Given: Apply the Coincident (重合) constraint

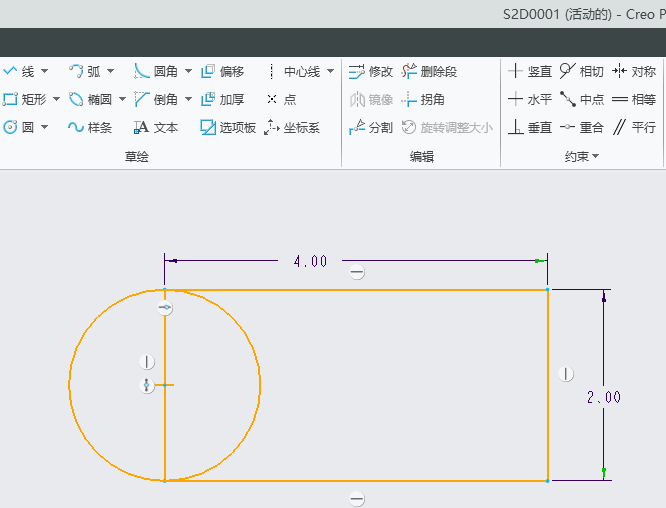Looking at the screenshot, I should (581, 127).
